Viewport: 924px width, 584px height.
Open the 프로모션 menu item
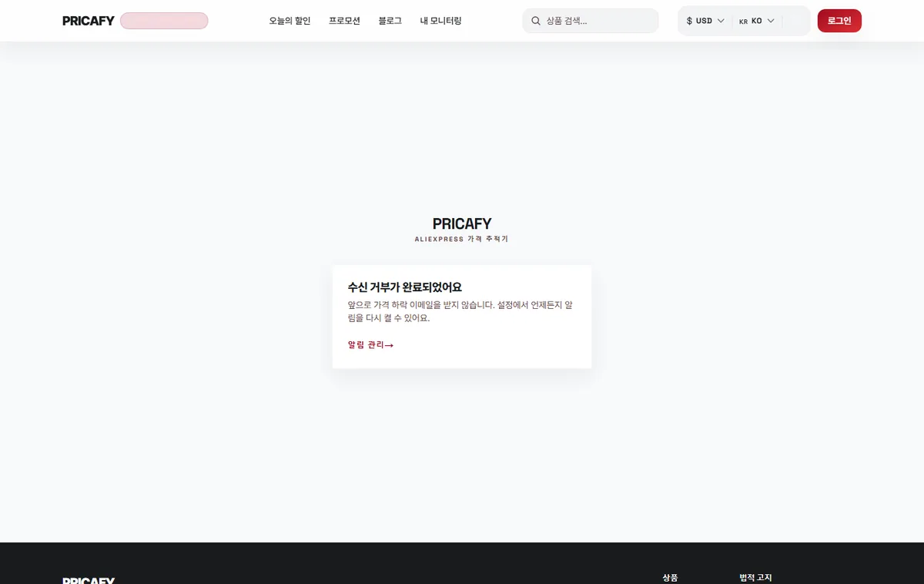click(x=344, y=21)
